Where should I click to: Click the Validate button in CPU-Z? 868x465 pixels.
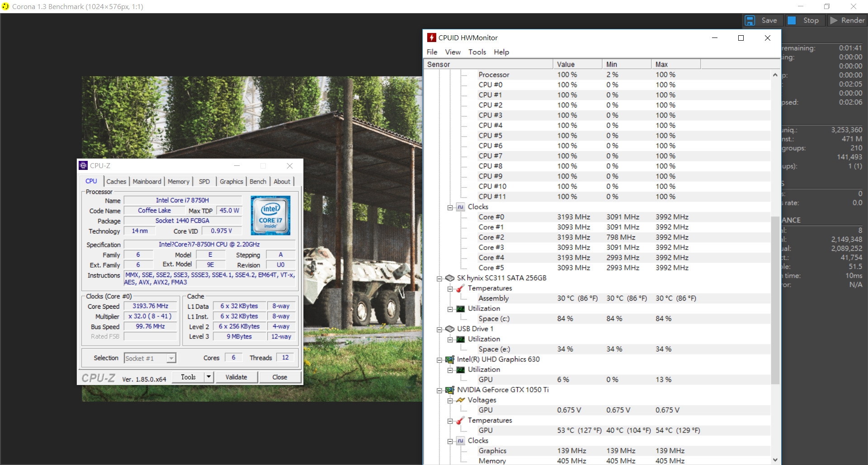[x=236, y=377]
